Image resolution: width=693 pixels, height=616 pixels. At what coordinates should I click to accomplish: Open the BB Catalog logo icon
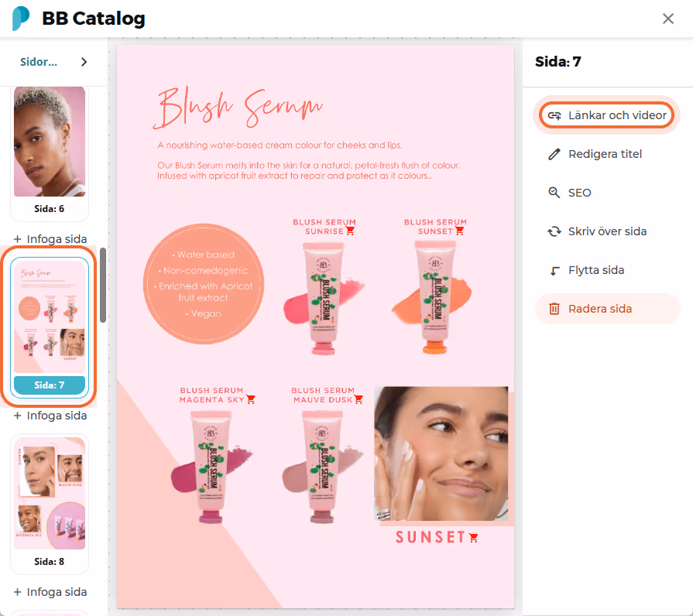click(x=21, y=19)
